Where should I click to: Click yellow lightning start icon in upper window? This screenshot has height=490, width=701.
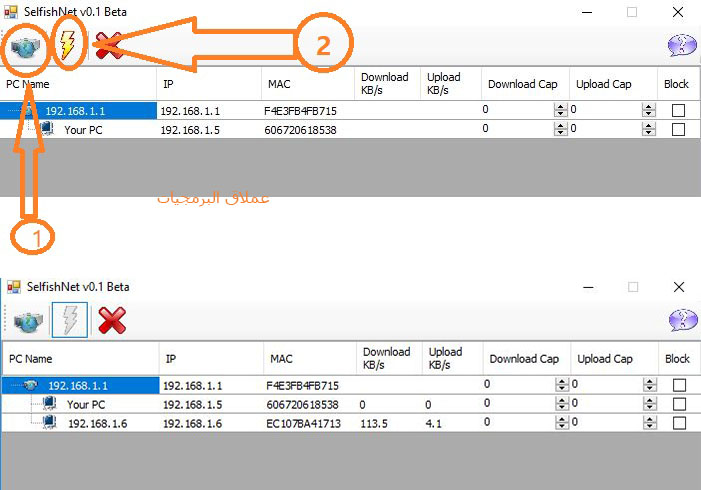(x=68, y=45)
